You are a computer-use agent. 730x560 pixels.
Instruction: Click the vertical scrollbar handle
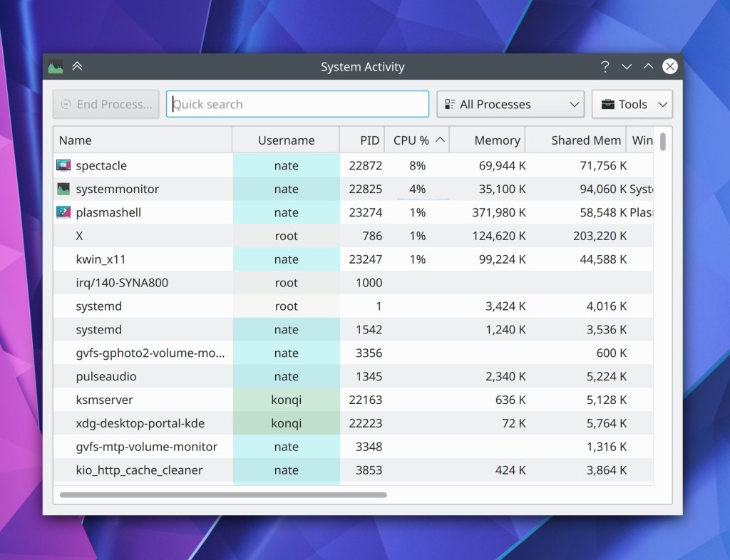click(663, 142)
